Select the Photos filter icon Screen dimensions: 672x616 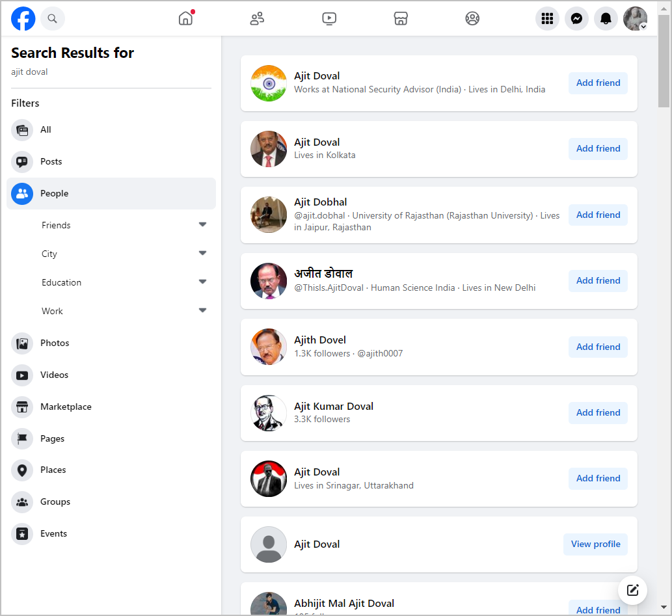tap(22, 343)
